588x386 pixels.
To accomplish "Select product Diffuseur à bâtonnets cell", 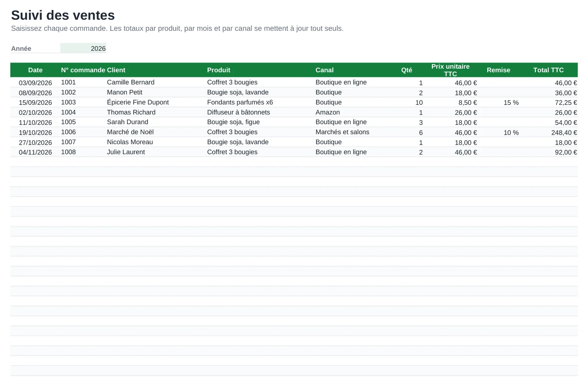I will (261, 112).
